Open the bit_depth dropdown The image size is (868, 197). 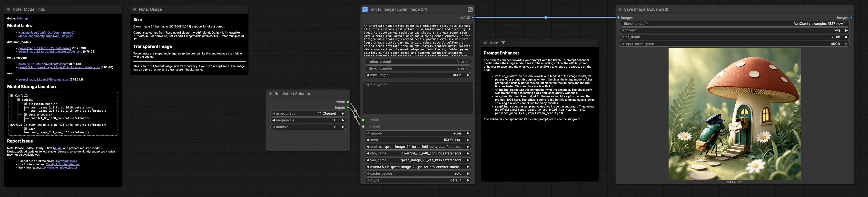point(735,37)
